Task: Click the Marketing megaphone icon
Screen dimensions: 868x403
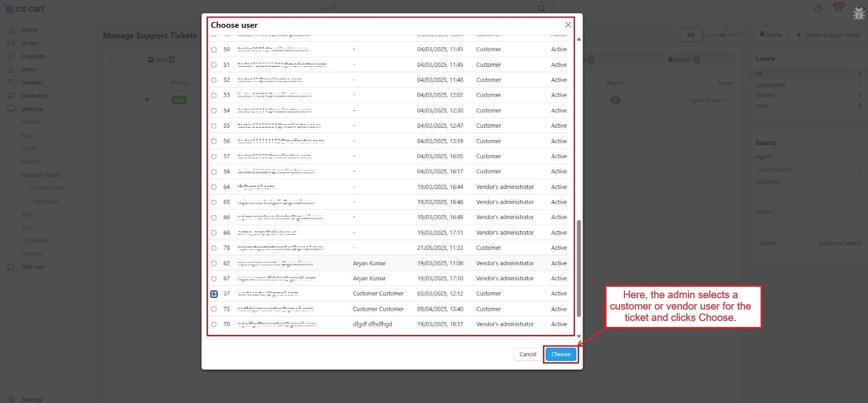Action: [11, 96]
